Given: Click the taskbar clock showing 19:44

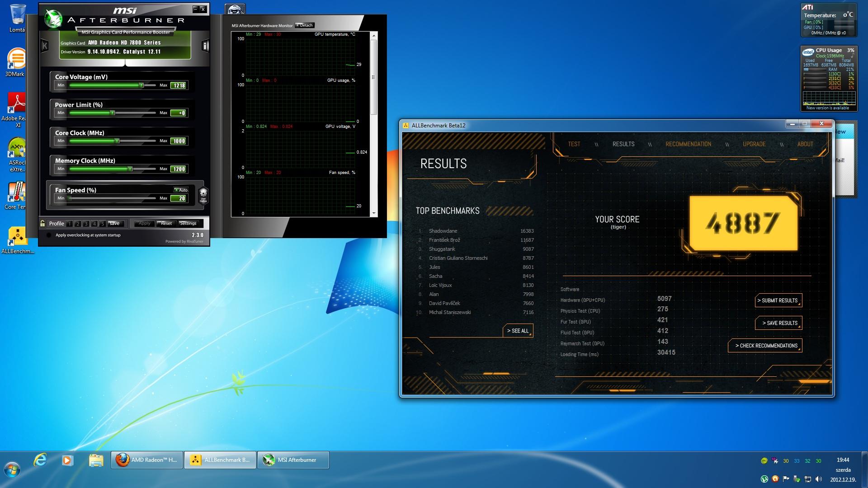Looking at the screenshot, I should tap(843, 460).
